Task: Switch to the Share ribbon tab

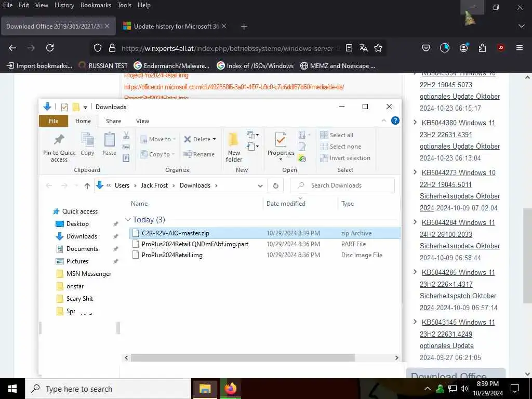Action: point(113,121)
